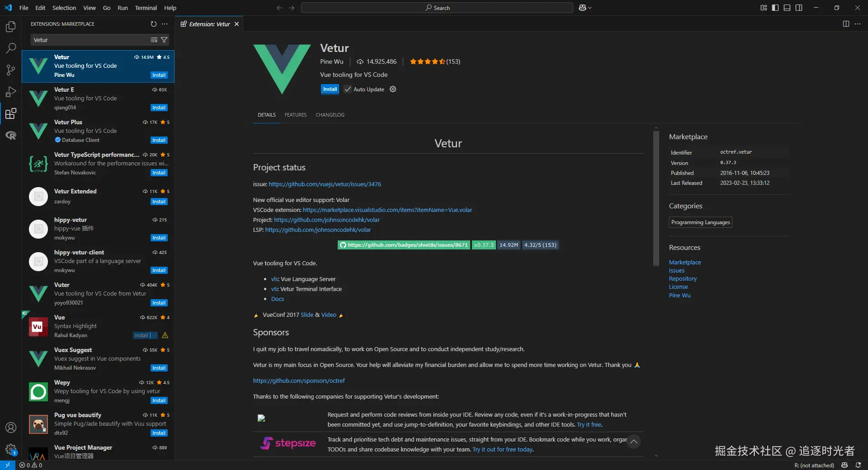Click the Search icon in activity bar

tap(11, 48)
